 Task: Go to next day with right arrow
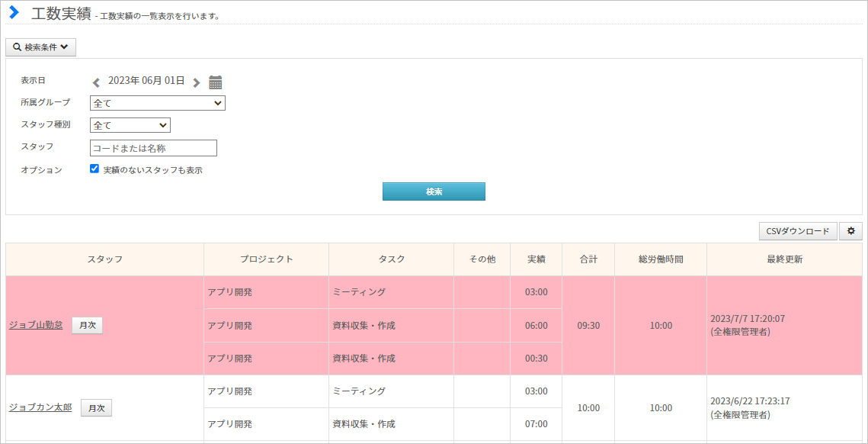click(196, 82)
